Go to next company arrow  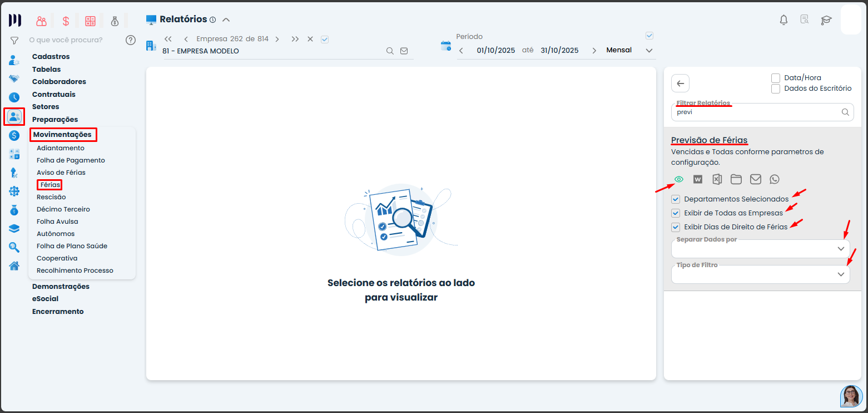[x=277, y=39]
